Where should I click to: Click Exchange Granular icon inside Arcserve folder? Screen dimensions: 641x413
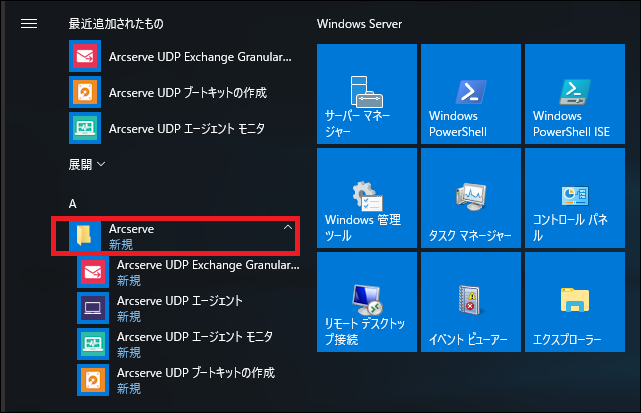coord(93,272)
